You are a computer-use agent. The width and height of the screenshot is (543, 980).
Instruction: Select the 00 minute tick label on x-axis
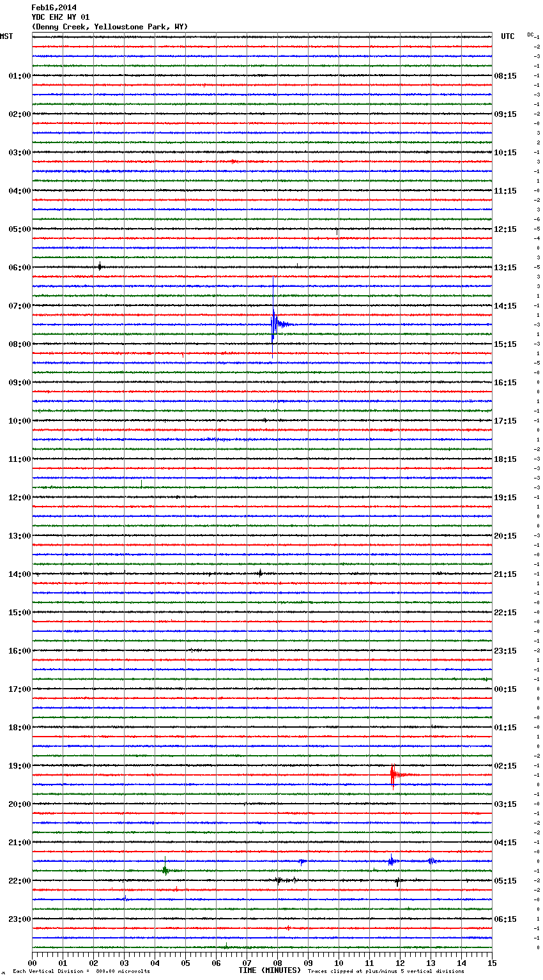click(32, 963)
